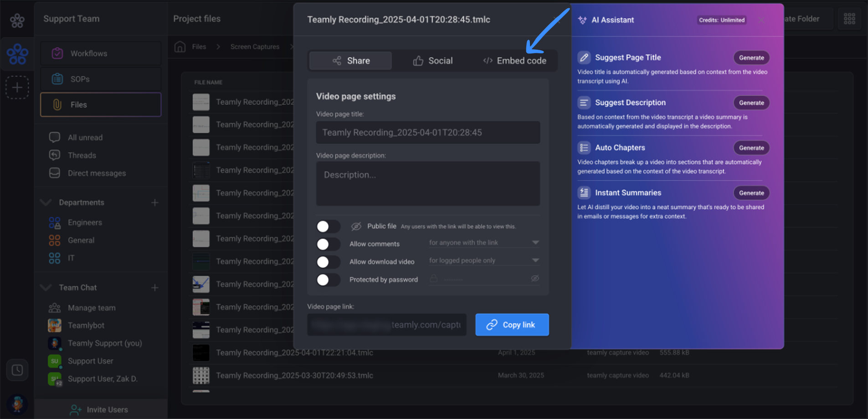Open the user avatar at bottom left
Image resolution: width=868 pixels, height=419 pixels.
(x=17, y=404)
